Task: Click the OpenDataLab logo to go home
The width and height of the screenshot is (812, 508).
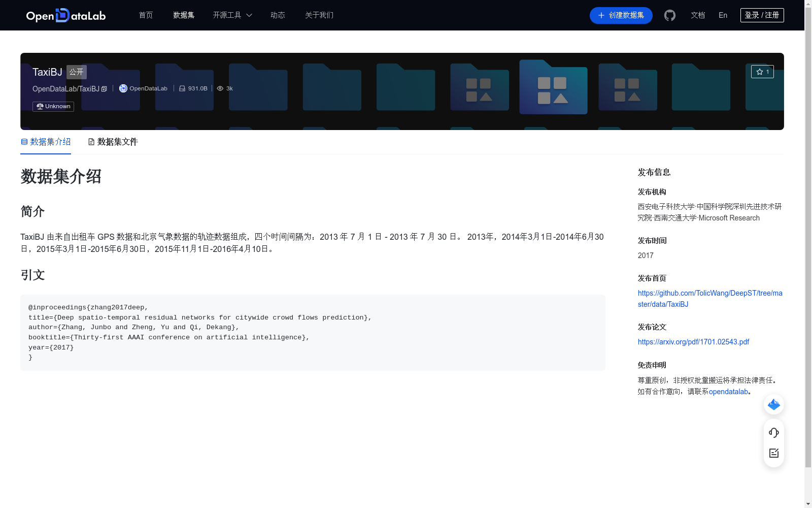Action: tap(65, 15)
